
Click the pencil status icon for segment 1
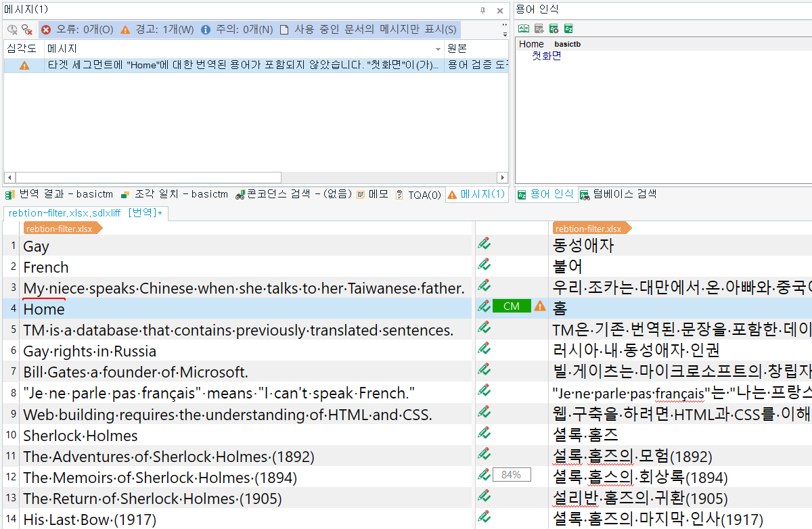(x=484, y=244)
